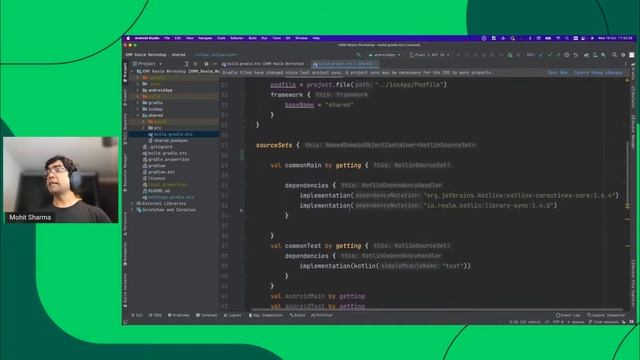Click the live-session Git branch in status bar
The image size is (640, 360).
click(x=604, y=322)
